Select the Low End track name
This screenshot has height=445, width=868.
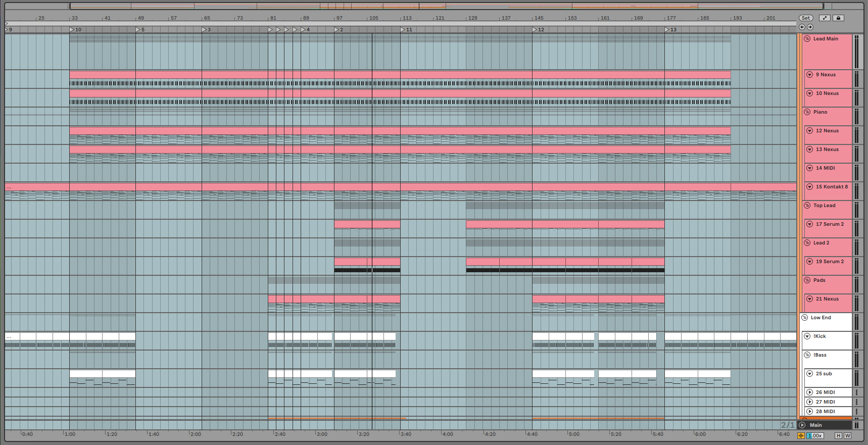tap(821, 318)
